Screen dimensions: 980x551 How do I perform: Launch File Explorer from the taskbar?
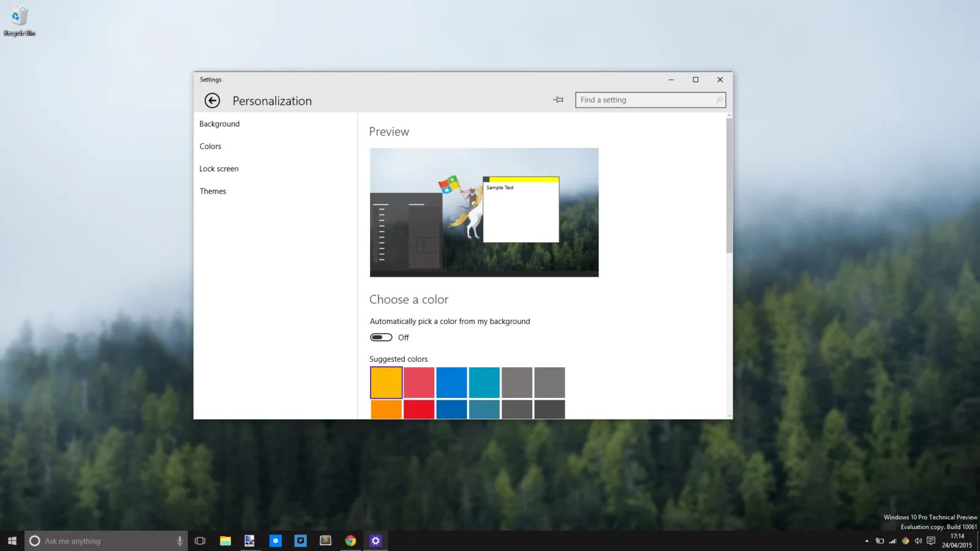[x=225, y=541]
